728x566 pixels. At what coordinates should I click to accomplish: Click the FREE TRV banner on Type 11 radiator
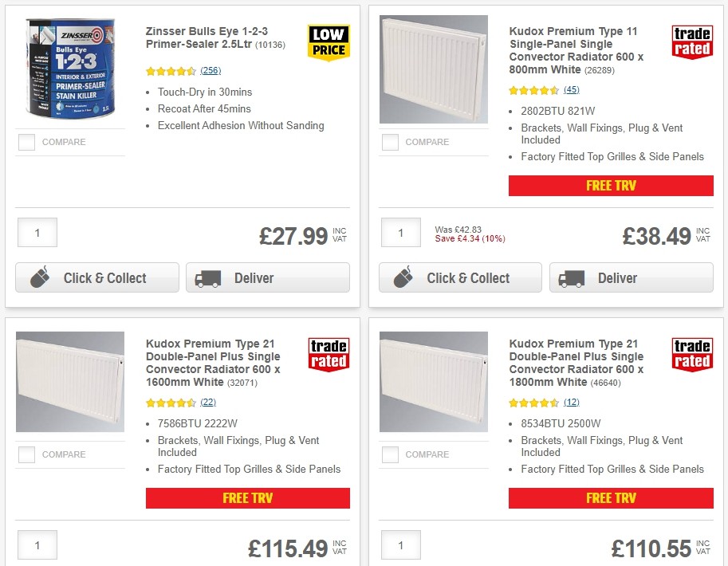click(611, 185)
